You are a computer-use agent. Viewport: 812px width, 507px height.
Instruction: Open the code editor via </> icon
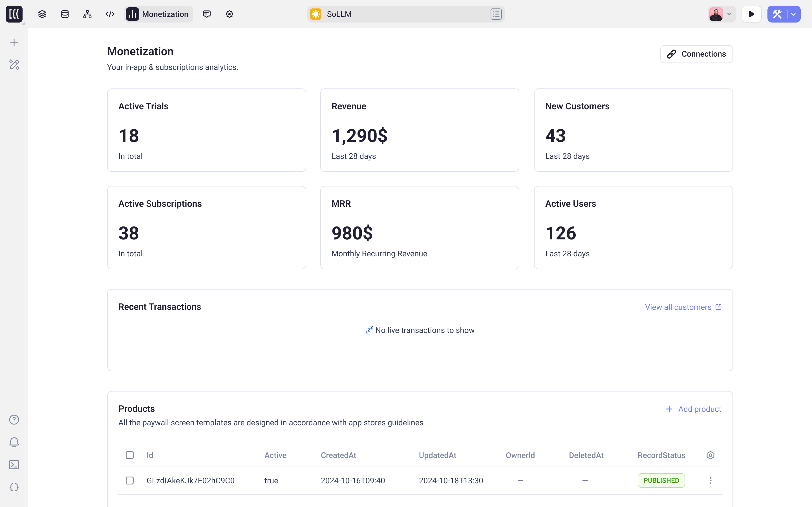pos(109,14)
